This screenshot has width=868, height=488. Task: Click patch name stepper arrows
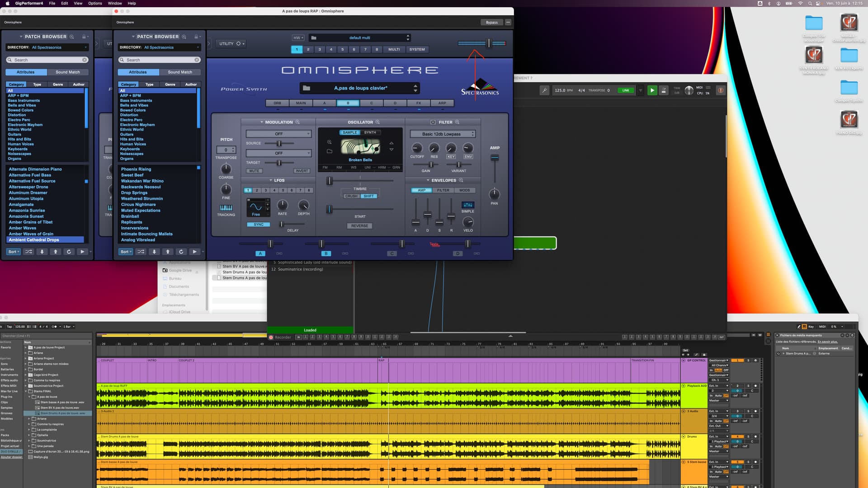[415, 88]
